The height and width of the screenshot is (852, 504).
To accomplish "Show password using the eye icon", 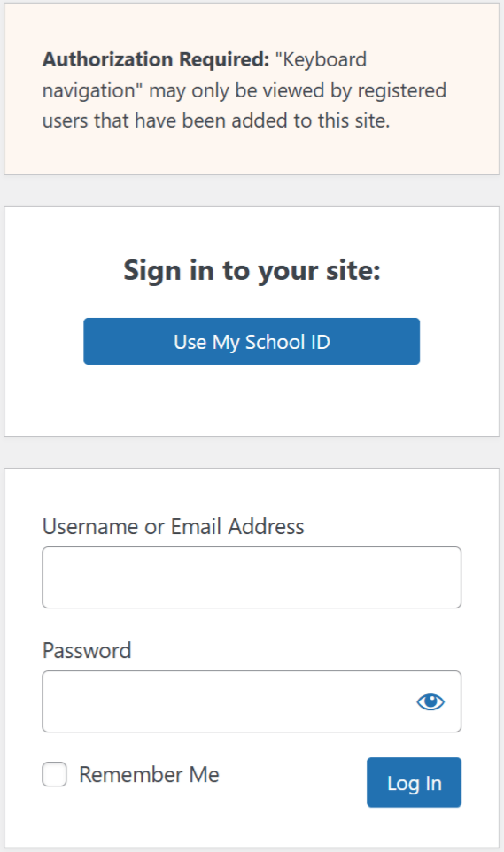I will point(430,701).
